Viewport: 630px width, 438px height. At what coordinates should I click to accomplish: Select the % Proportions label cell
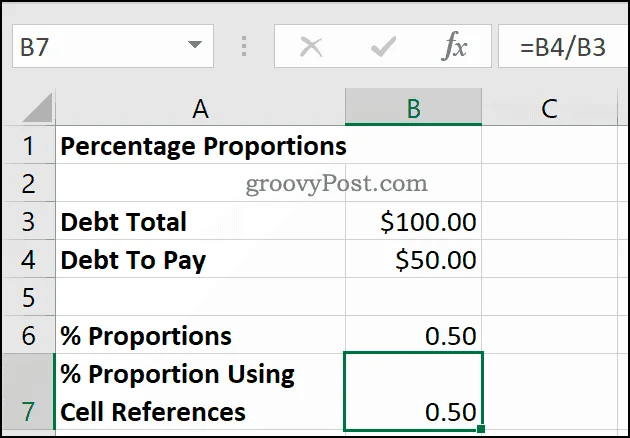(x=200, y=335)
